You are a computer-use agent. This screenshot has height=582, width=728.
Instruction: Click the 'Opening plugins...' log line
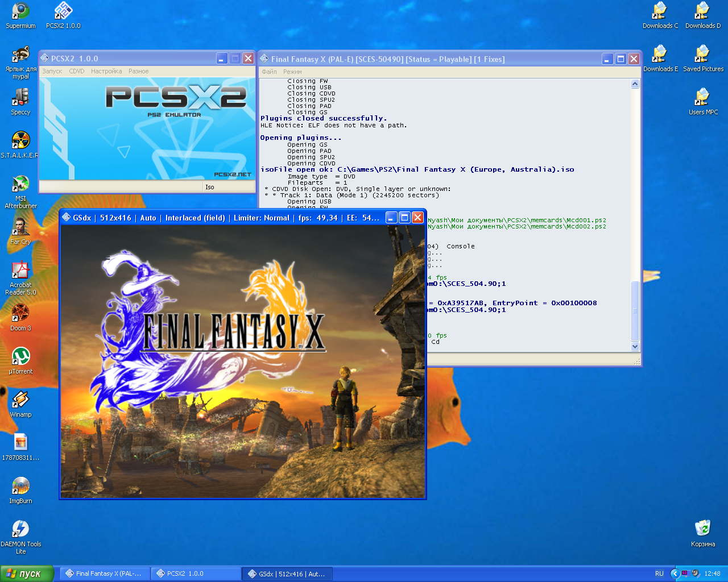pos(301,138)
